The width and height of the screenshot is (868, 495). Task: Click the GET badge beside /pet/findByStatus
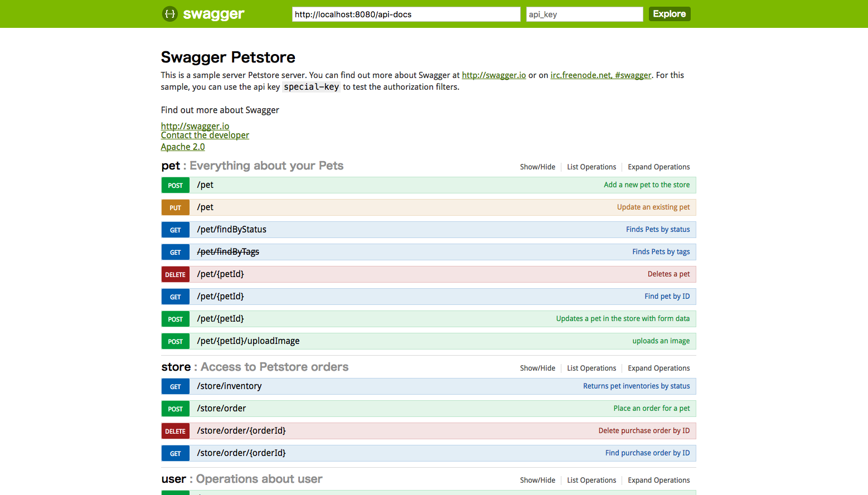pyautogui.click(x=176, y=230)
